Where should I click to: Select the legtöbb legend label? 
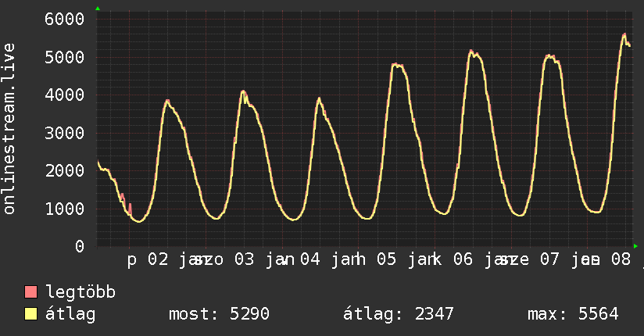pos(80,292)
